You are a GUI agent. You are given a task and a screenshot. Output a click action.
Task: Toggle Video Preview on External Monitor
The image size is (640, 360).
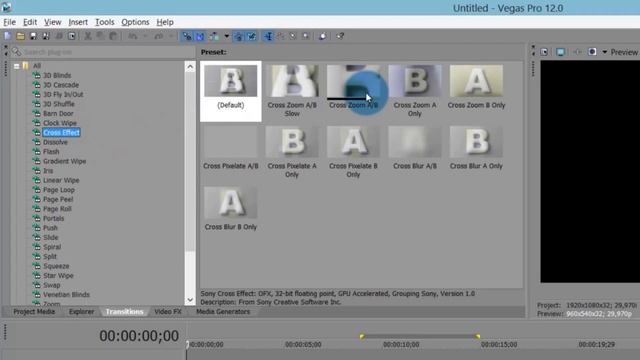coord(560,52)
